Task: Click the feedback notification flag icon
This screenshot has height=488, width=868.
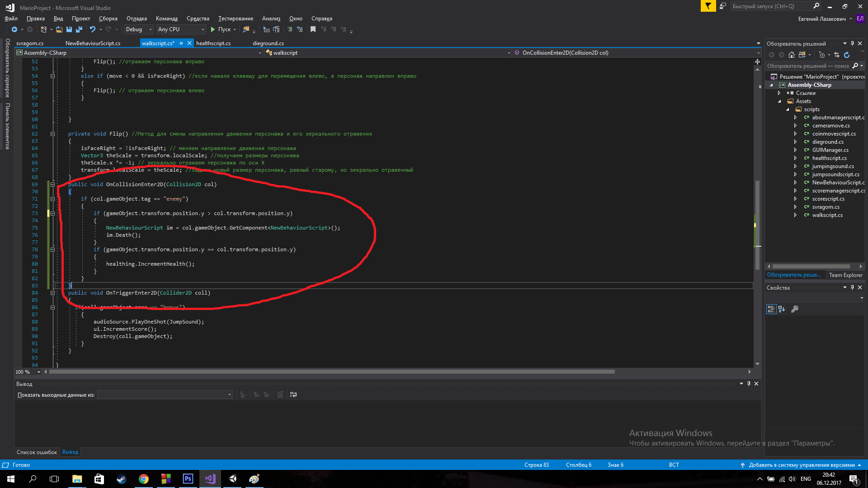Action: coord(708,6)
